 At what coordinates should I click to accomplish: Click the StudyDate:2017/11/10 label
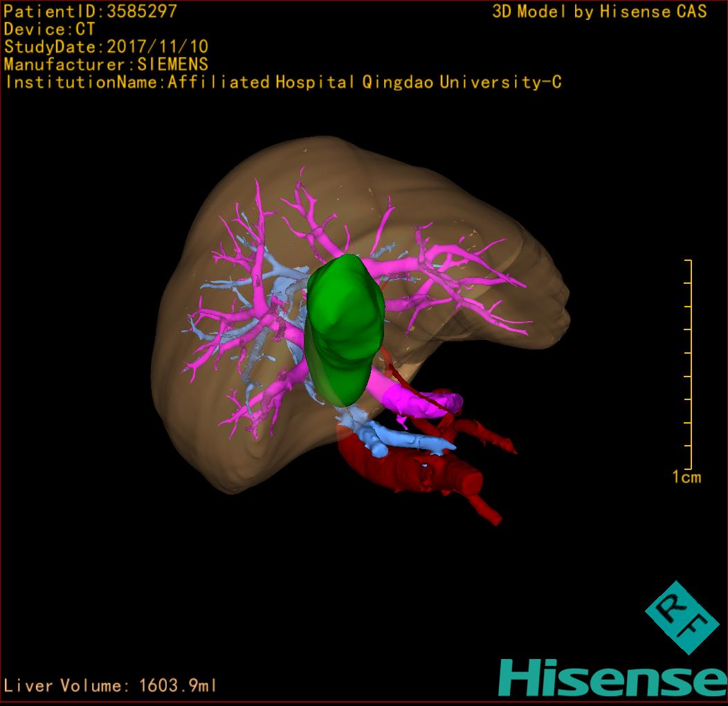point(106,47)
